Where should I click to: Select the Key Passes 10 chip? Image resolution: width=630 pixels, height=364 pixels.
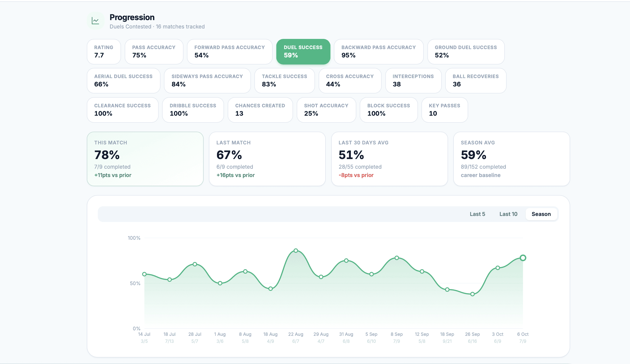pos(445,110)
